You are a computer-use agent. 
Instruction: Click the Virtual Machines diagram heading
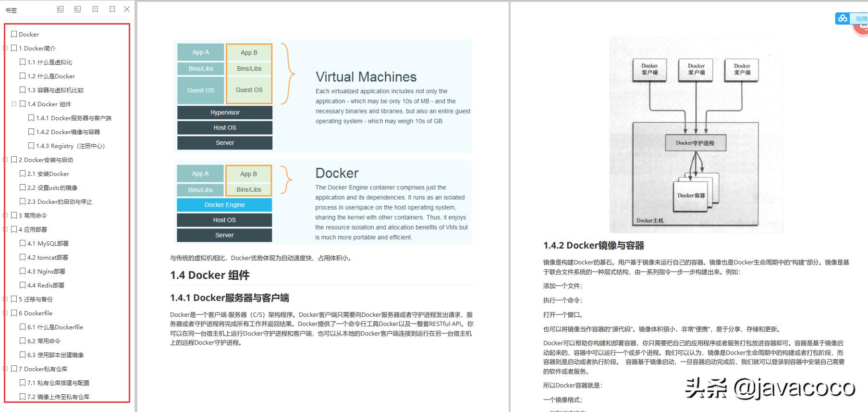[366, 77]
